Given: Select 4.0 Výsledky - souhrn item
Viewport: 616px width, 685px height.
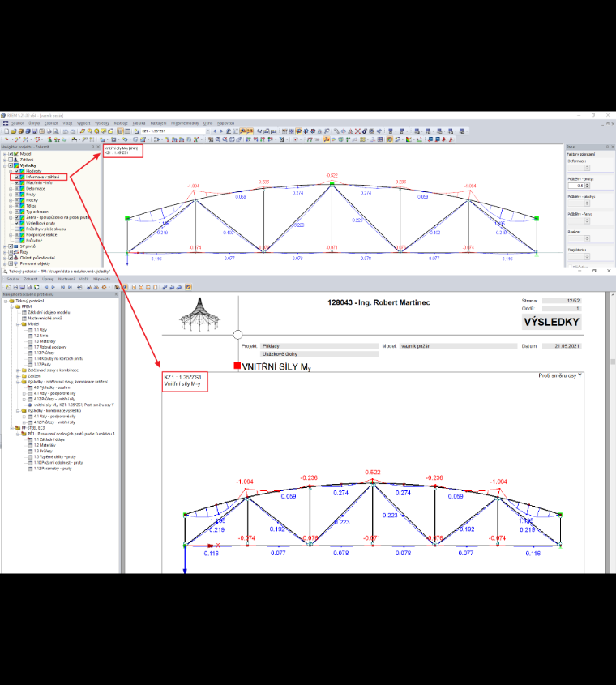Looking at the screenshot, I should click(x=52, y=387).
